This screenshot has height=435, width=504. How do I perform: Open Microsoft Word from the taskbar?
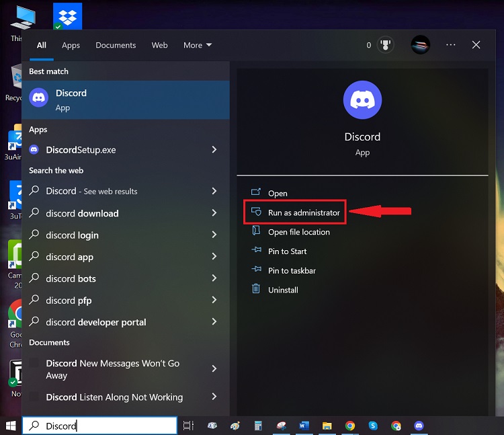click(304, 426)
